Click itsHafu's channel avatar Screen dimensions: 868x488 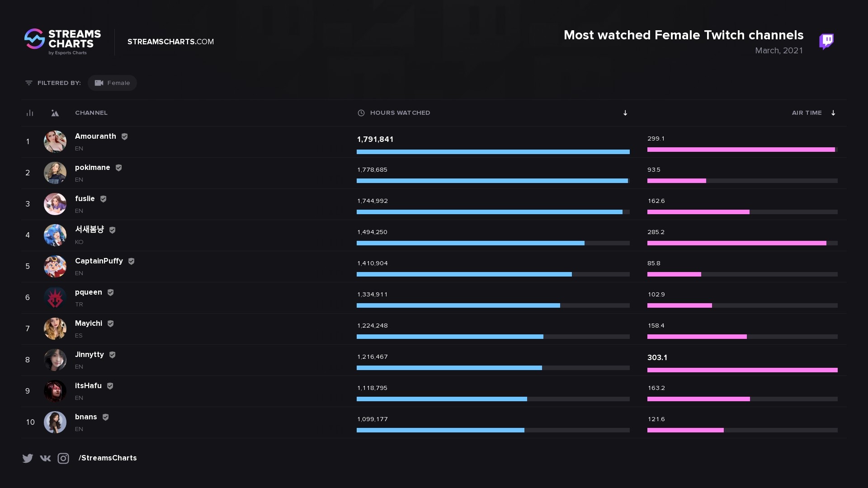(55, 391)
